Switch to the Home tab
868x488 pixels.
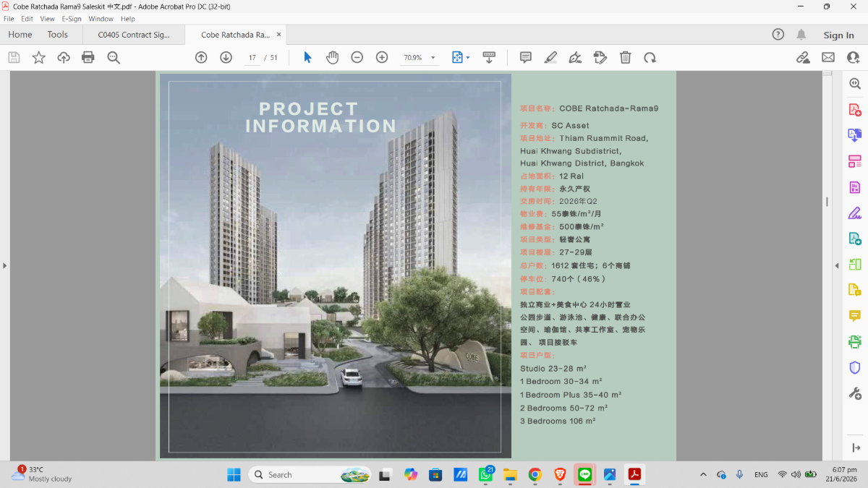pos(20,35)
